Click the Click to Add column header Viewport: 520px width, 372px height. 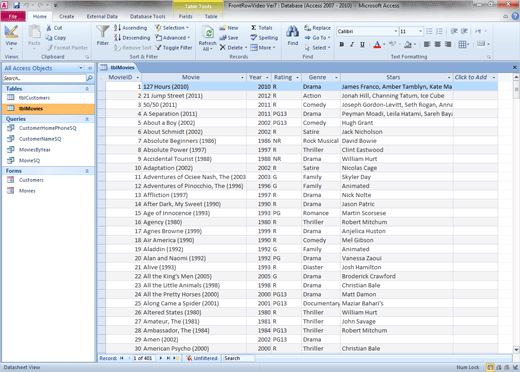click(x=475, y=77)
